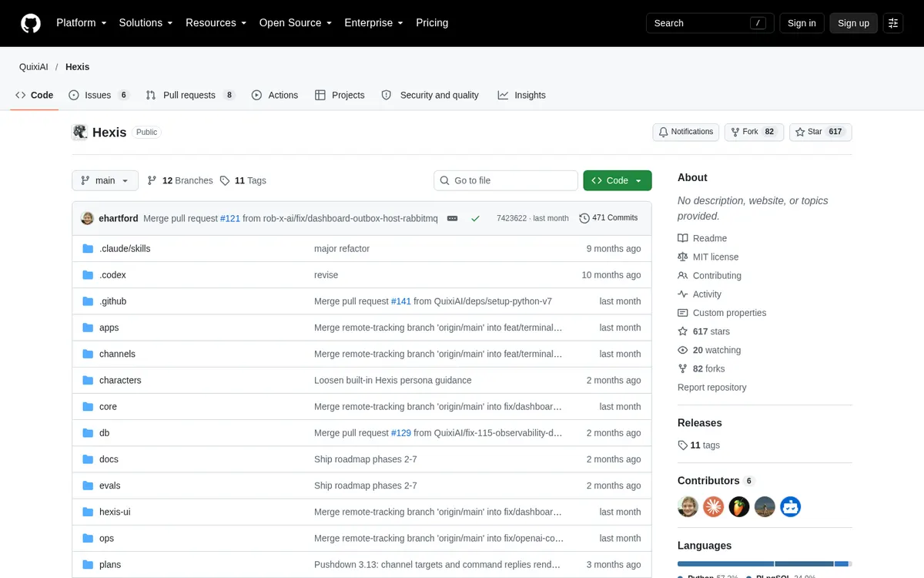Viewport: 924px width, 578px height.
Task: Open the FL Studio fruit contributor avatar
Action: pyautogui.click(x=739, y=506)
